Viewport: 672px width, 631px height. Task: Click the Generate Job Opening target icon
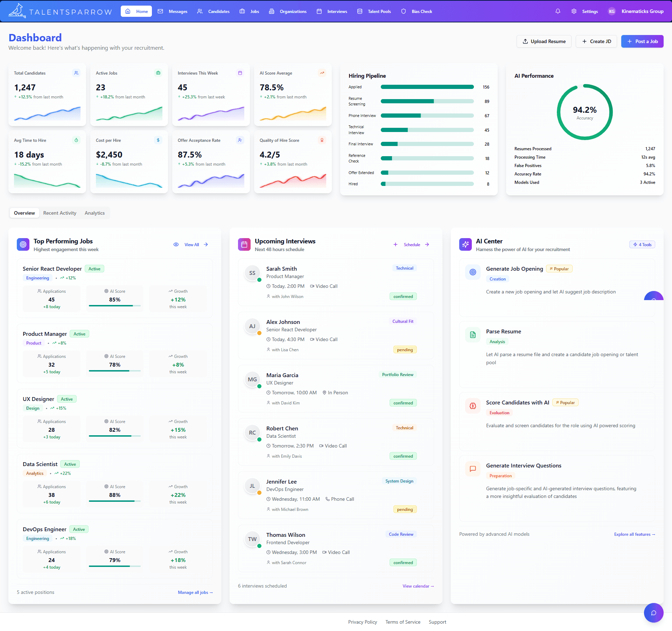pyautogui.click(x=473, y=272)
